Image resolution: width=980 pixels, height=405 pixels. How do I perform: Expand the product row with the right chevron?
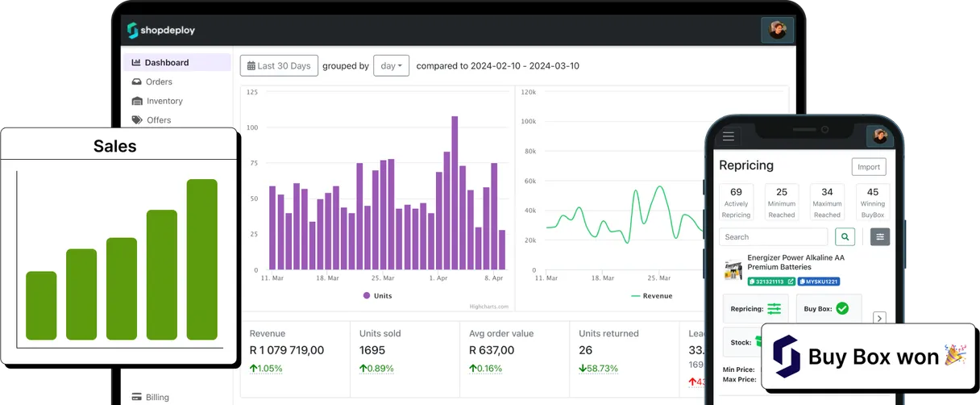(x=879, y=319)
